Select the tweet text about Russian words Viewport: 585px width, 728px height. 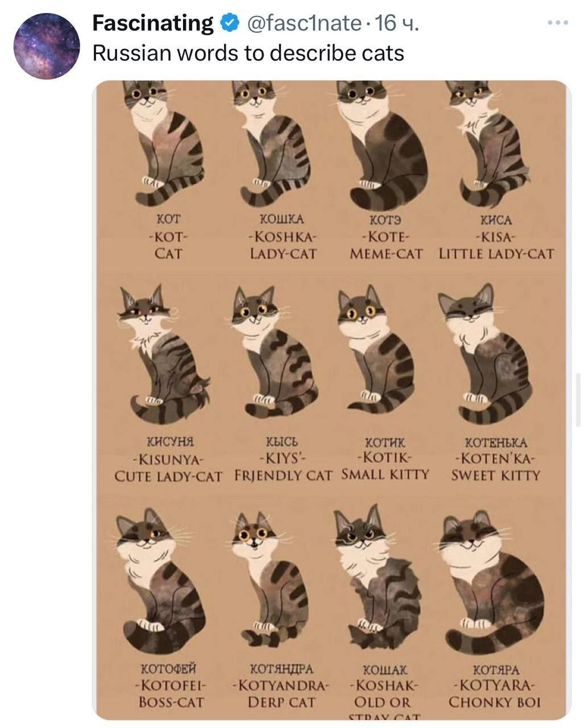[248, 53]
